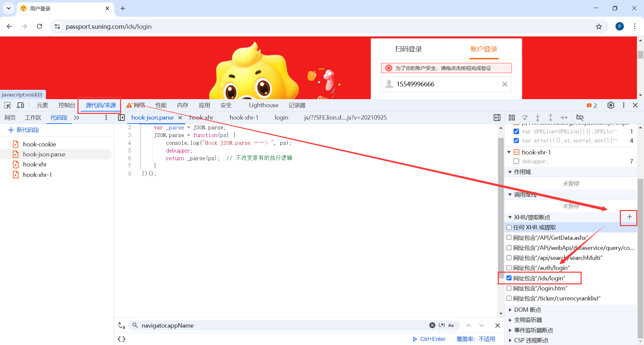Viewport: 644px width, 345px height.
Task: Toggle the device toolbar icon
Action: pos(20,105)
